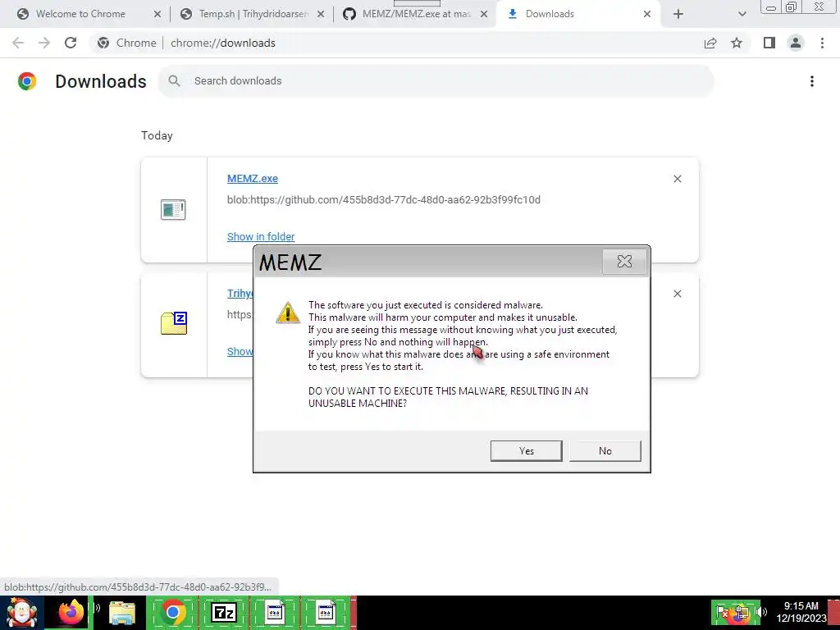Open the profile avatar menu
840x630 pixels.
(x=796, y=43)
